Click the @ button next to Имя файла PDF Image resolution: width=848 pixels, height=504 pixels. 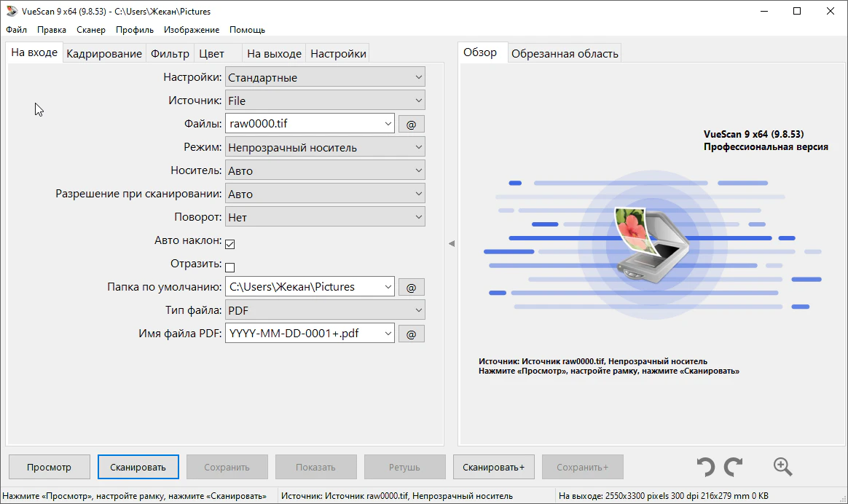pos(411,334)
